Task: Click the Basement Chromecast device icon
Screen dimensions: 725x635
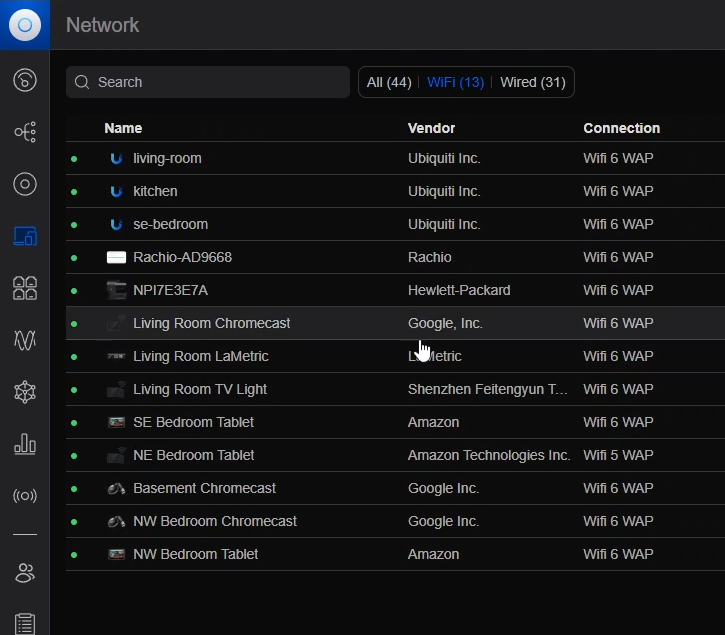Action: tap(116, 488)
